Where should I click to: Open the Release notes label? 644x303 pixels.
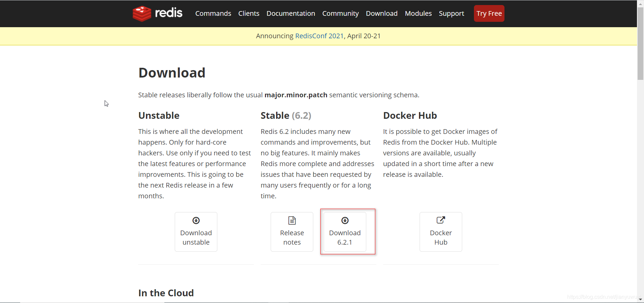[292, 238]
